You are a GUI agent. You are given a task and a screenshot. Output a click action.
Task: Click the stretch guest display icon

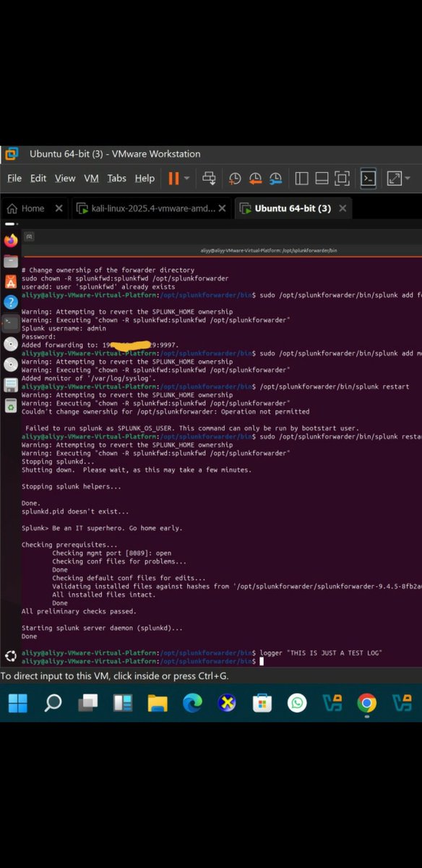point(395,178)
